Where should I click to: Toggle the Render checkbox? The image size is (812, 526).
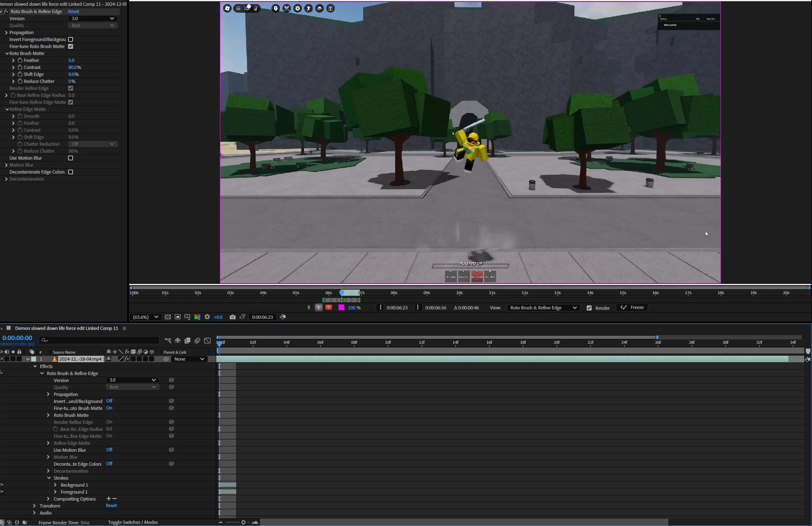(589, 308)
